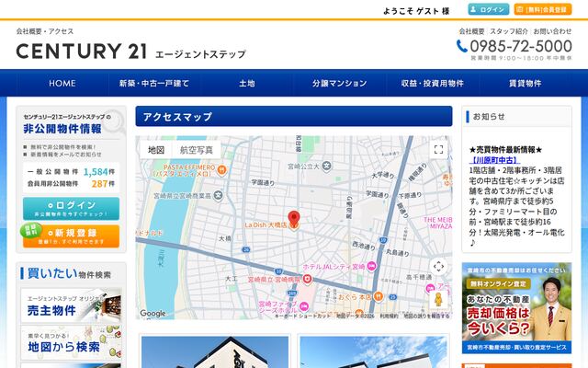Viewport: 588px width, 368px height.
Task: Click おぐら本店 restaurant marker
Action: click(x=378, y=296)
